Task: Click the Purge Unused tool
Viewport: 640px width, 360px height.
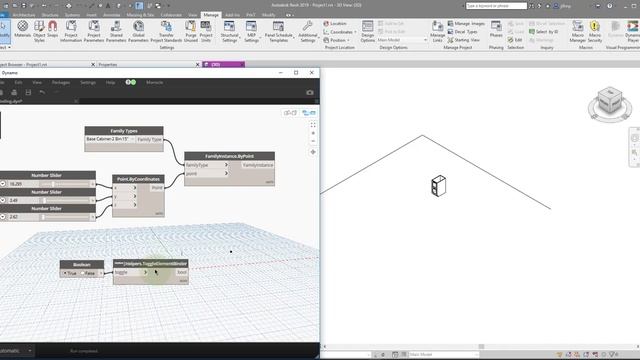Action: click(x=191, y=31)
